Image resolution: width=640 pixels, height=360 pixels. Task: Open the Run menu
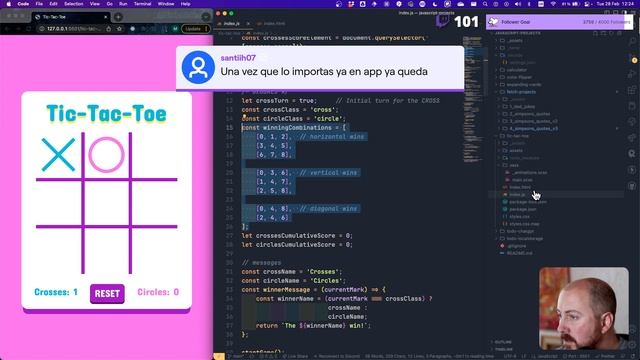click(x=123, y=4)
